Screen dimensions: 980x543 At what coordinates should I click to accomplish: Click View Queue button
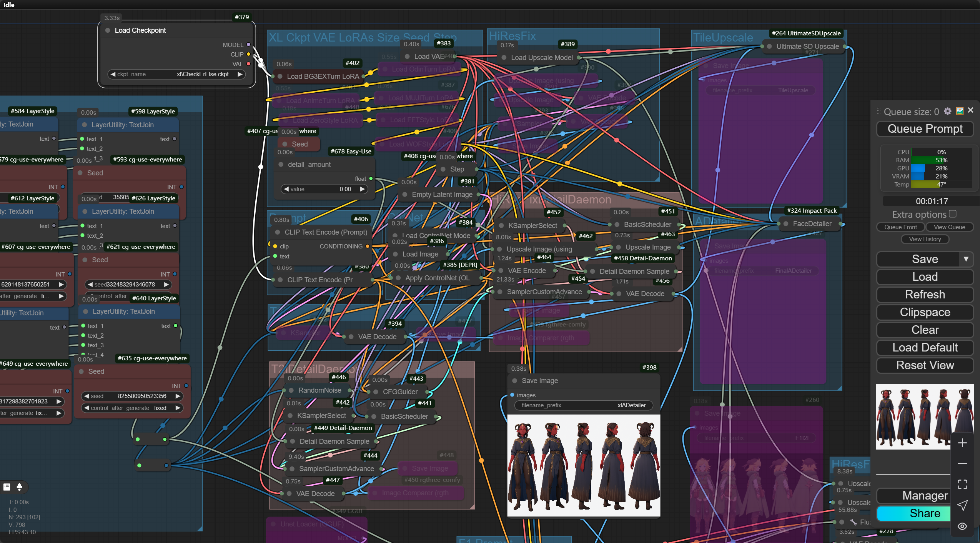pyautogui.click(x=949, y=227)
